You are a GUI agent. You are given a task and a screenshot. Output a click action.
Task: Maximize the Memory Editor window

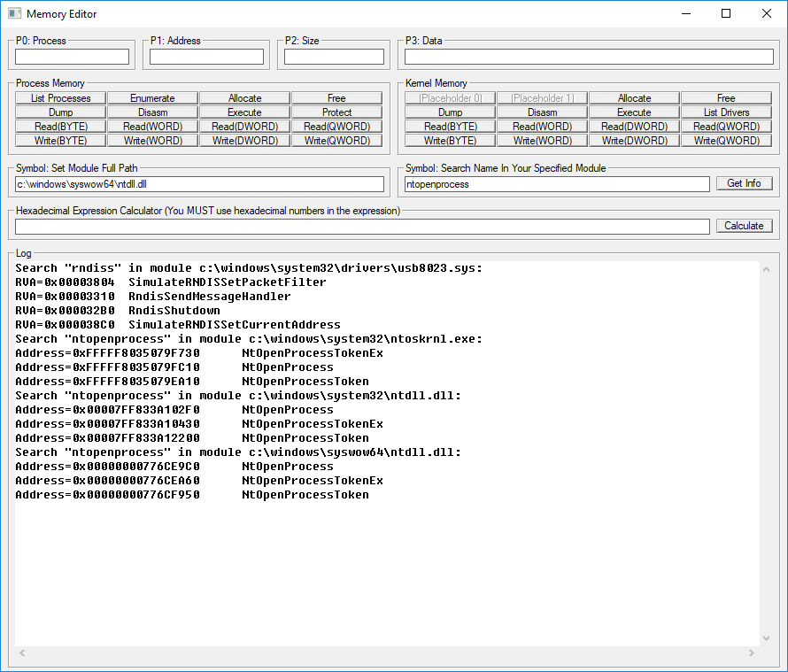pyautogui.click(x=726, y=13)
